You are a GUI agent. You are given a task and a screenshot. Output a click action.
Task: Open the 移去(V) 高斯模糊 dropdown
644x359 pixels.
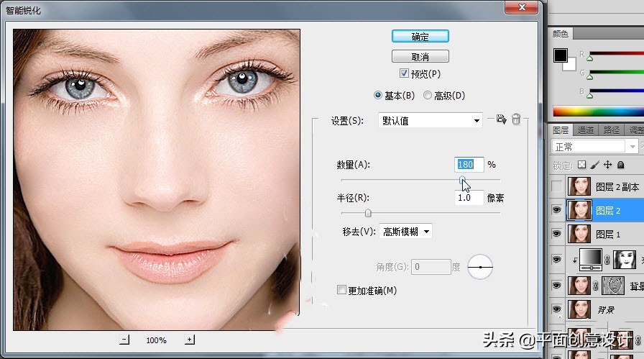405,232
